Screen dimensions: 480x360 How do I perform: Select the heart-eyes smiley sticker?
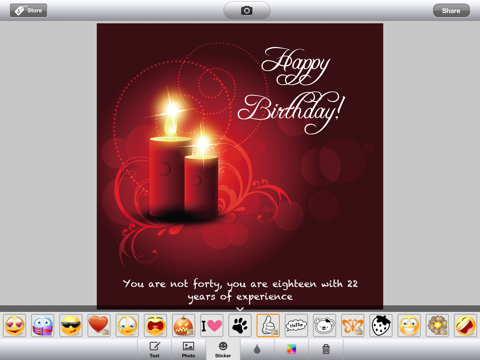click(x=15, y=325)
